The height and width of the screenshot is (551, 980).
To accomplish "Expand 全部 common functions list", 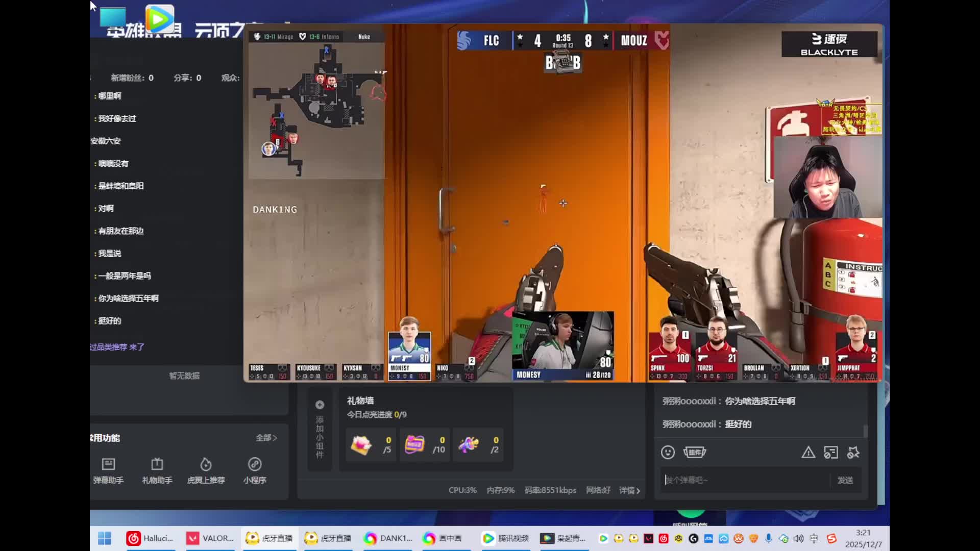I will [266, 438].
